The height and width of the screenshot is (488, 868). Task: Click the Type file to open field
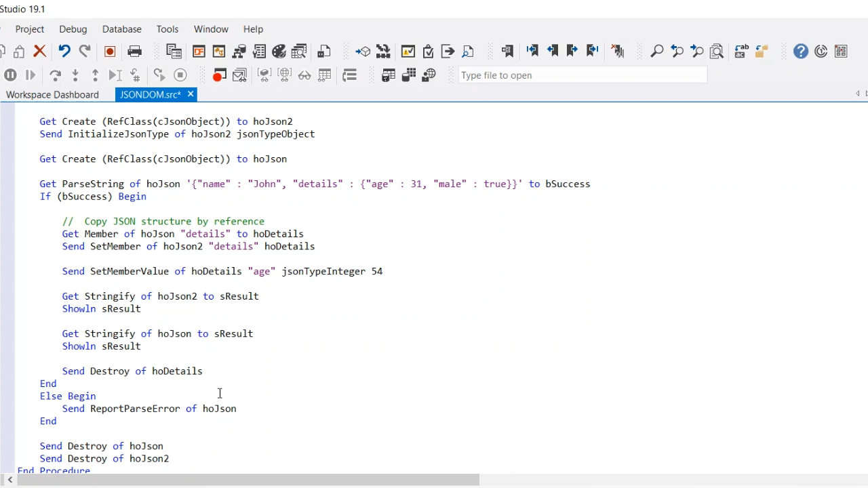(x=582, y=75)
